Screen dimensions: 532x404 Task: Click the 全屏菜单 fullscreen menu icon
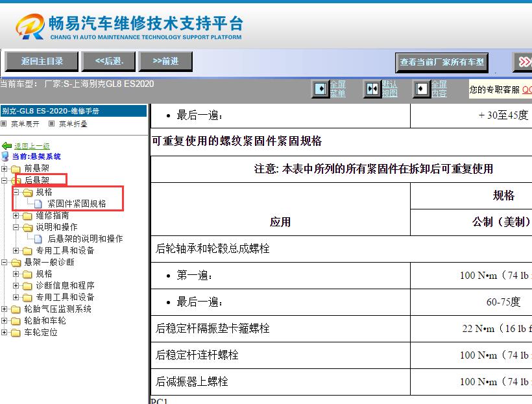click(320, 89)
